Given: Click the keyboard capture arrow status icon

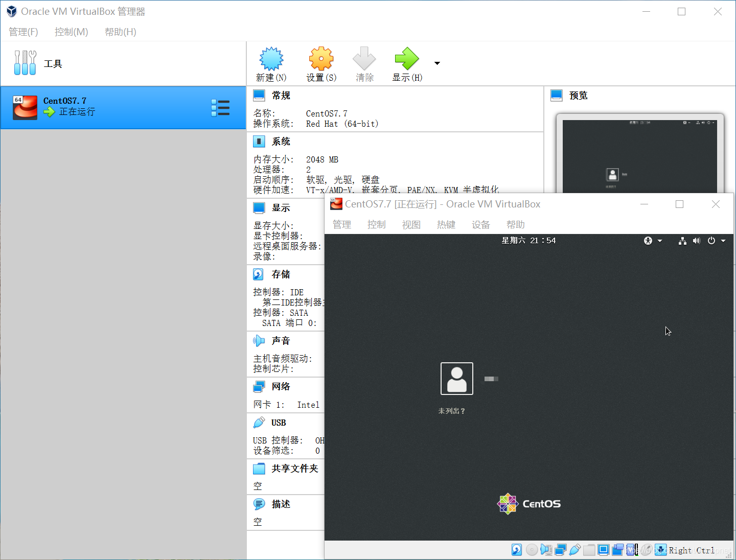Looking at the screenshot, I should (x=660, y=550).
